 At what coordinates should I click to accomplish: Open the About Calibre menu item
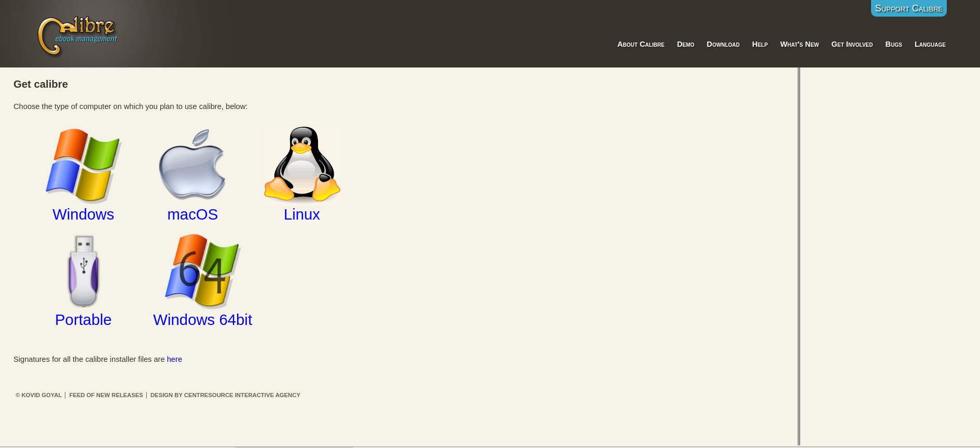tap(641, 44)
